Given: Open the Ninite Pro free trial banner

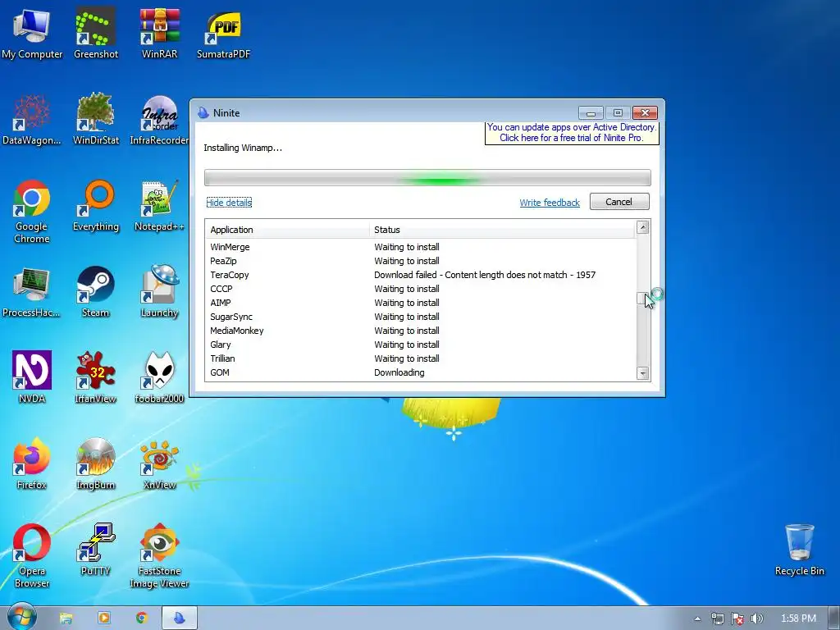Looking at the screenshot, I should pos(572,132).
